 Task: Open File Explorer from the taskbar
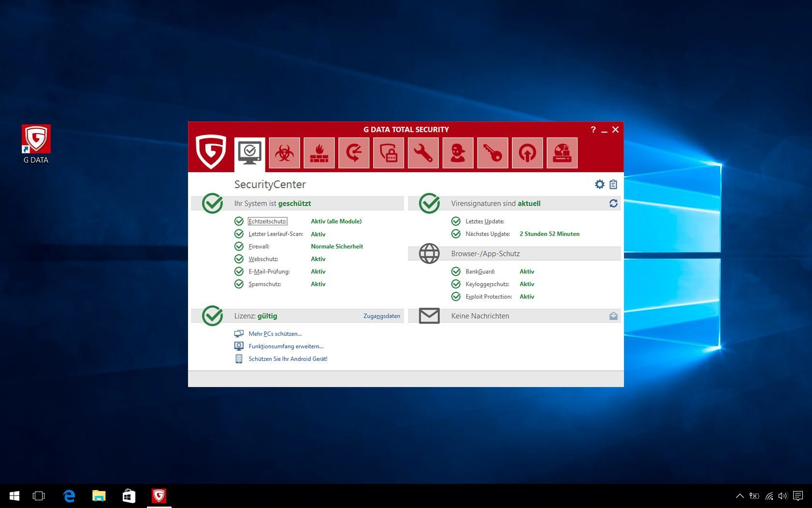pyautogui.click(x=99, y=496)
